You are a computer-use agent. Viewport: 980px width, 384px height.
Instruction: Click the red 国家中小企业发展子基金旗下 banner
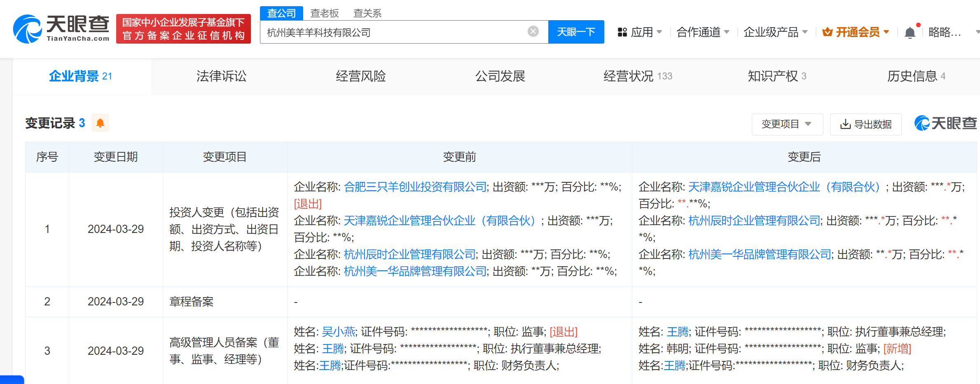coord(183,29)
